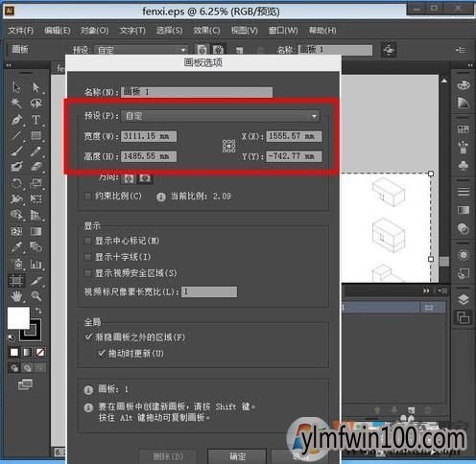Viewport: 476px width, 464px height.
Task: Select the Free Transform tool
Action: (36, 198)
